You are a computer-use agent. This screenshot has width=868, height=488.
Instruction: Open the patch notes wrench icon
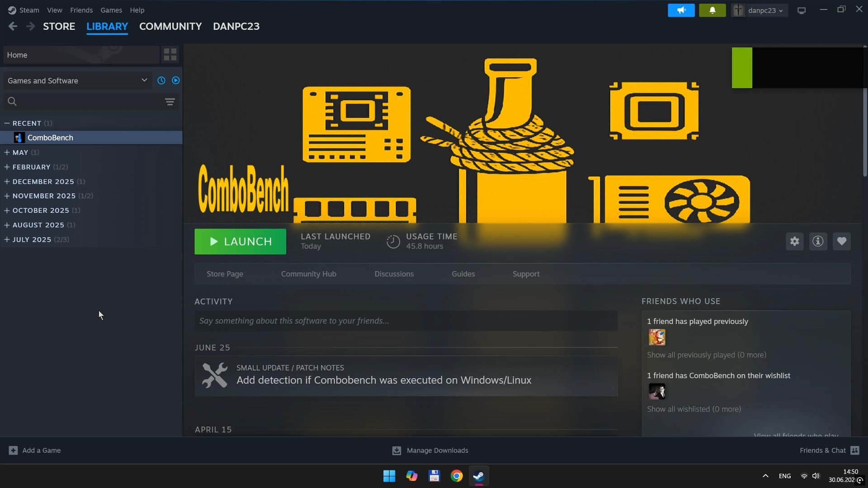tap(215, 375)
